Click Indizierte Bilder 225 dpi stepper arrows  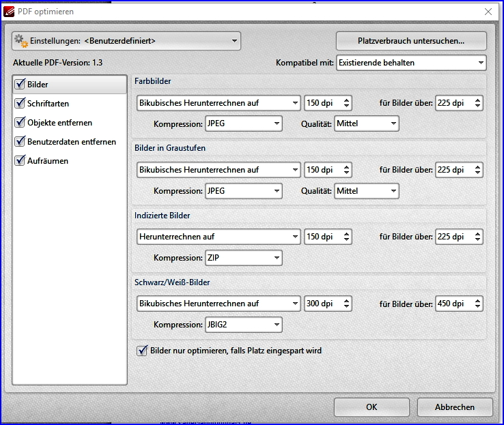477,237
